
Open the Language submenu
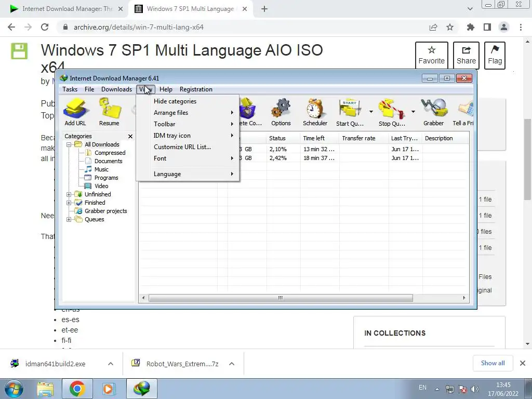coord(188,174)
